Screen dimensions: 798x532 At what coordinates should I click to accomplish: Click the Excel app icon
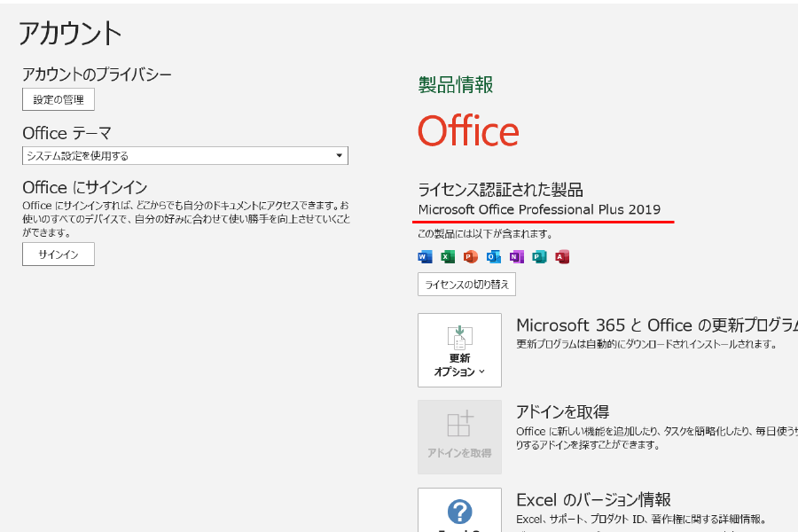[448, 256]
